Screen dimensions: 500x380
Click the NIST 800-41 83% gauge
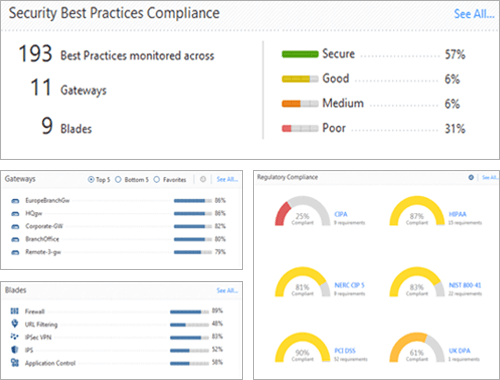tap(417, 282)
